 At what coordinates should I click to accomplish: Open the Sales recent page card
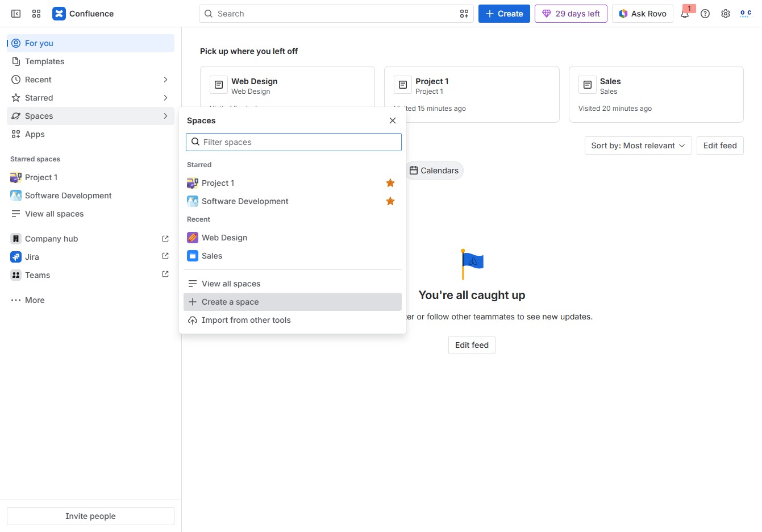pos(656,94)
